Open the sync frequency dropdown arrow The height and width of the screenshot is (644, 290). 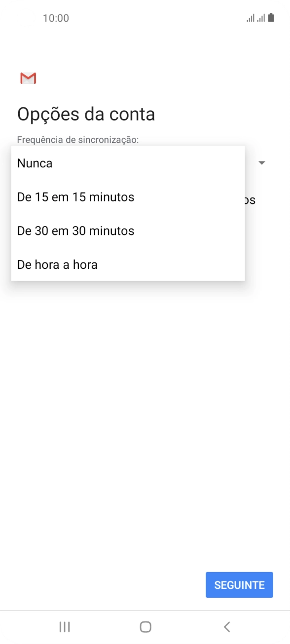(x=262, y=163)
